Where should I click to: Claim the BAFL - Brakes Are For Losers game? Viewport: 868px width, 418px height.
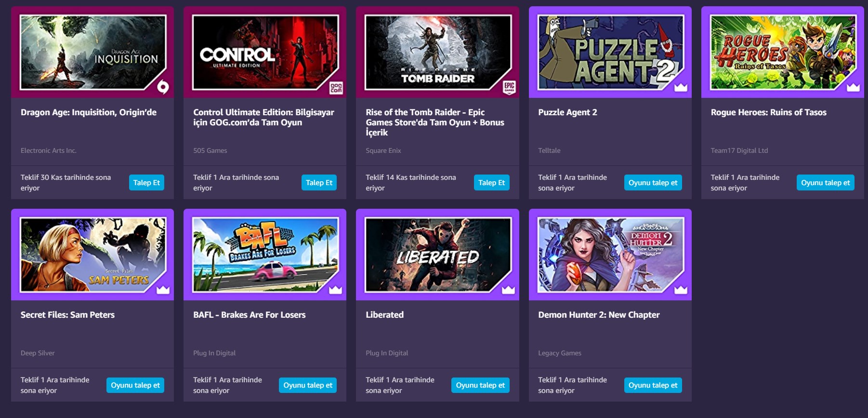[x=308, y=385]
